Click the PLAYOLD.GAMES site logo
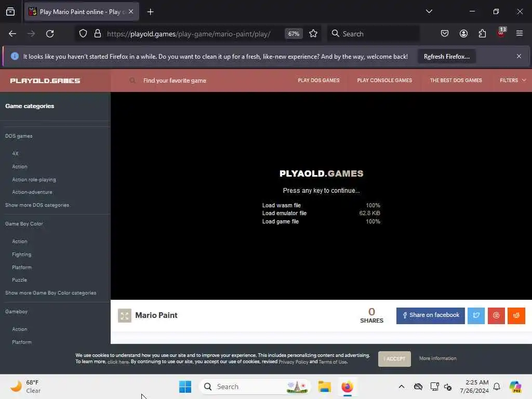 tap(45, 81)
